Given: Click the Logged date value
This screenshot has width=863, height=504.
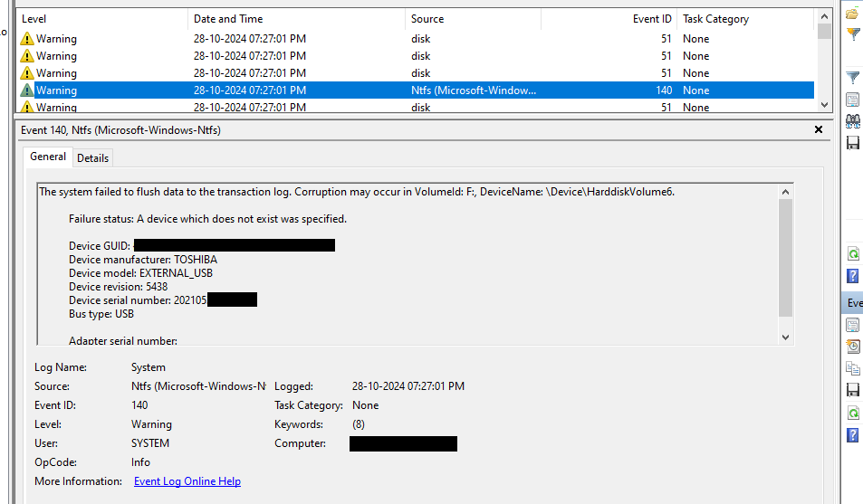Looking at the screenshot, I should 408,386.
